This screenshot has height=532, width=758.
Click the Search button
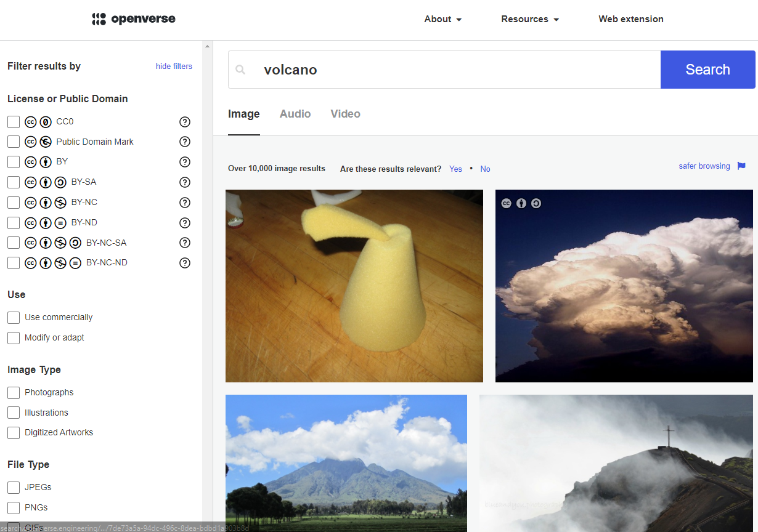click(707, 70)
